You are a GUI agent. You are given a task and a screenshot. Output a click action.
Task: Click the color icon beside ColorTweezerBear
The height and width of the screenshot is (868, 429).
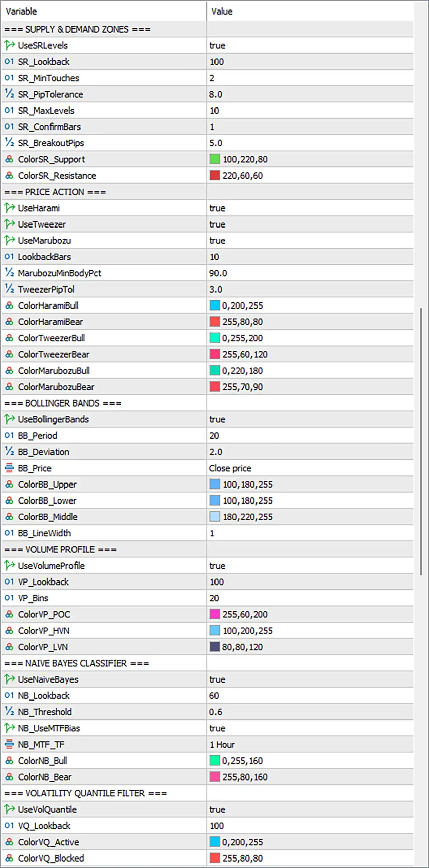pyautogui.click(x=9, y=354)
